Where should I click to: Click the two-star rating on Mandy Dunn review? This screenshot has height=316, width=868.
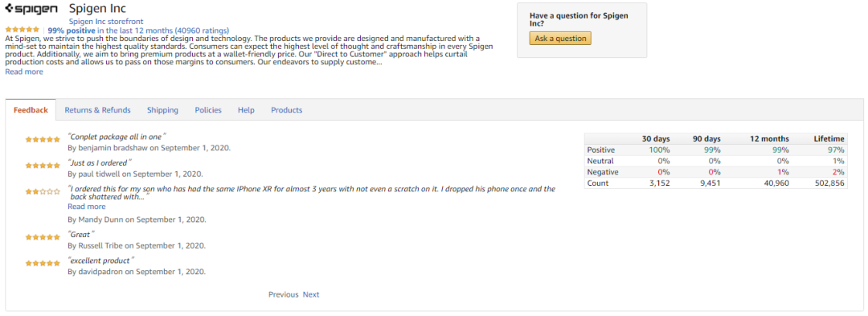coord(43,191)
